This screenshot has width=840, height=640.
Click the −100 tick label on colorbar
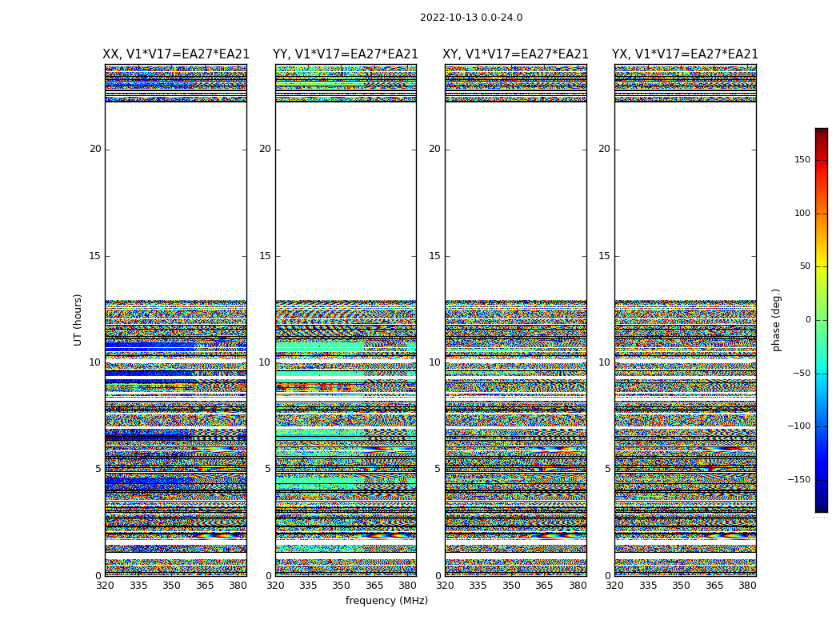tap(798, 426)
